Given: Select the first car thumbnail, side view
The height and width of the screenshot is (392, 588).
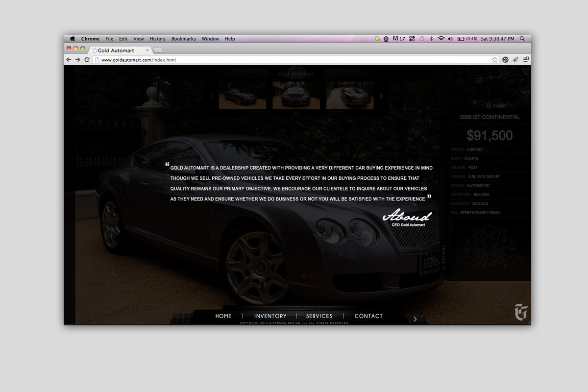Looking at the screenshot, I should 243,95.
